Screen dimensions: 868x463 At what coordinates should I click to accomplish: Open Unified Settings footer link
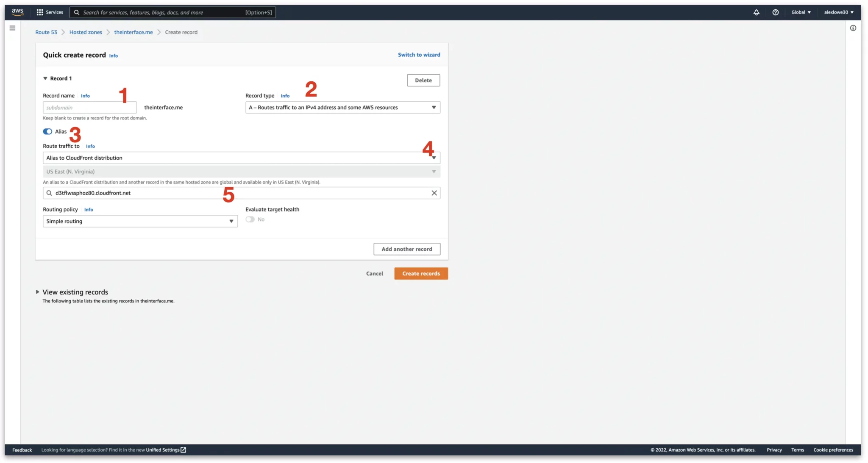(x=163, y=450)
